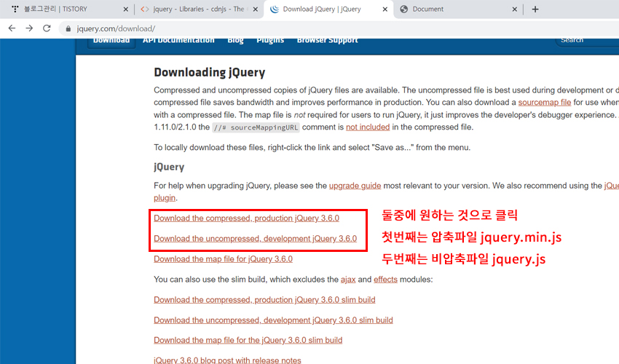The width and height of the screenshot is (619, 364).
Task: Open the effects modules link
Action: [385, 280]
